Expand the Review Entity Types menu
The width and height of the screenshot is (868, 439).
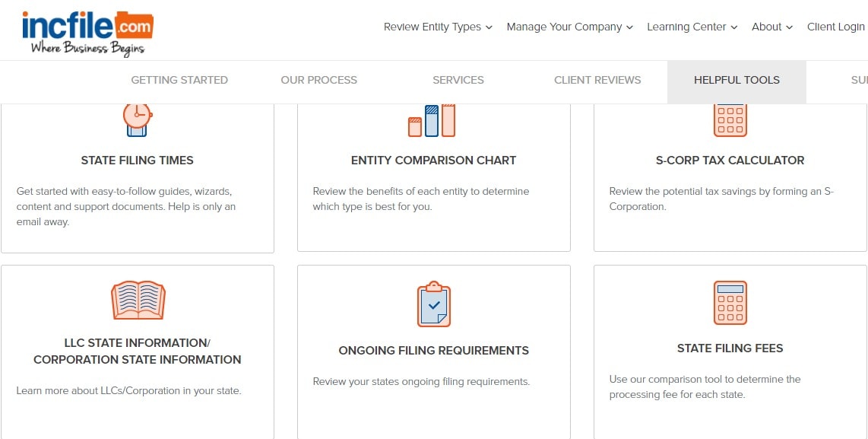pos(438,27)
